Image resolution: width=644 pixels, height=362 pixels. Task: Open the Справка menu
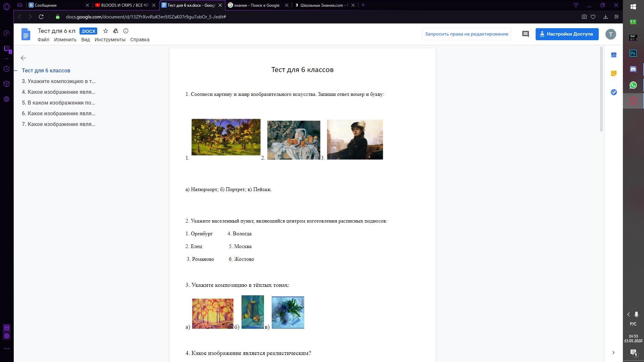coord(140,40)
